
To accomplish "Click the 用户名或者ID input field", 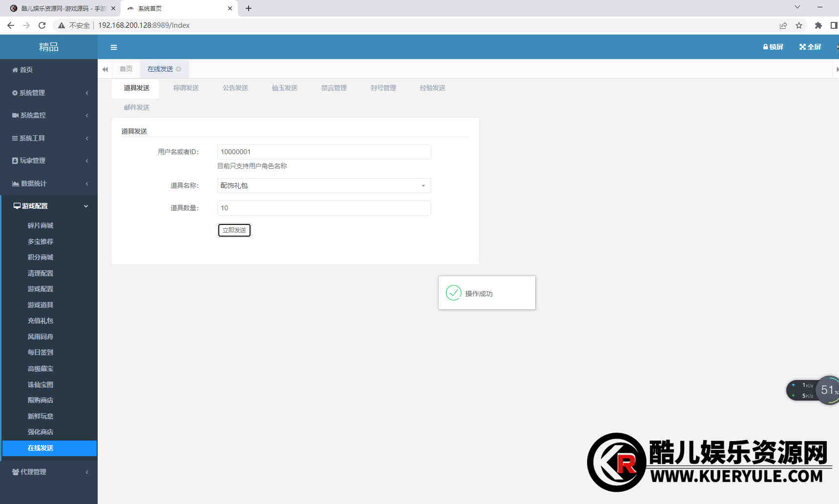I will point(324,152).
